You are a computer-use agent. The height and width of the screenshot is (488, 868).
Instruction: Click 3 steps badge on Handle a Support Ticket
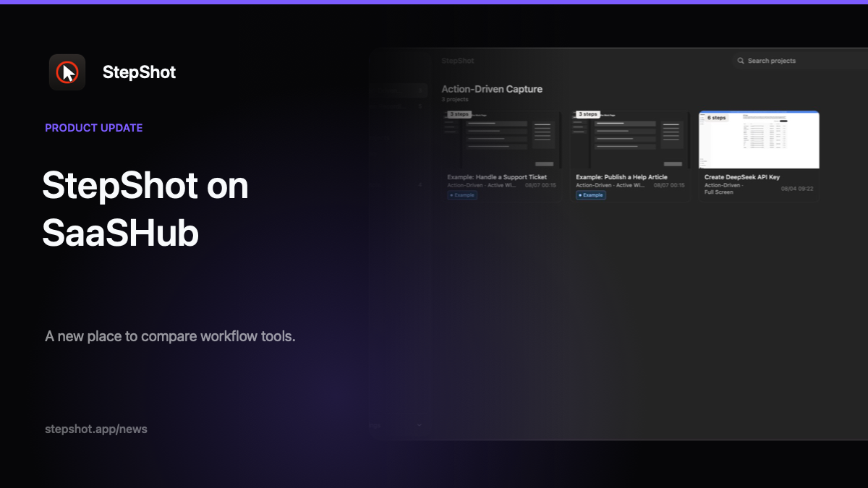[x=459, y=114]
